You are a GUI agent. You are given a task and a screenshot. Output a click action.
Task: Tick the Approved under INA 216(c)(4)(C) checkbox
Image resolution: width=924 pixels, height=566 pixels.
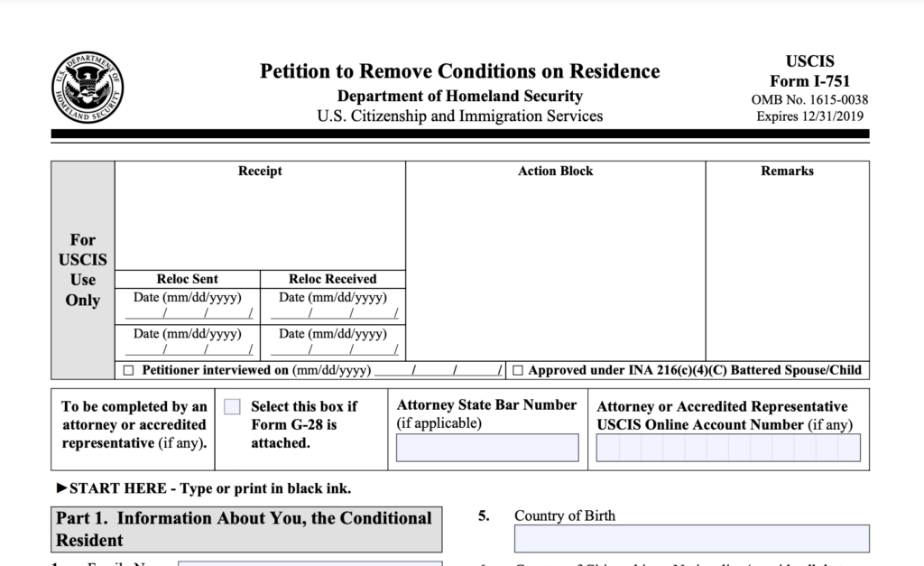tap(518, 370)
